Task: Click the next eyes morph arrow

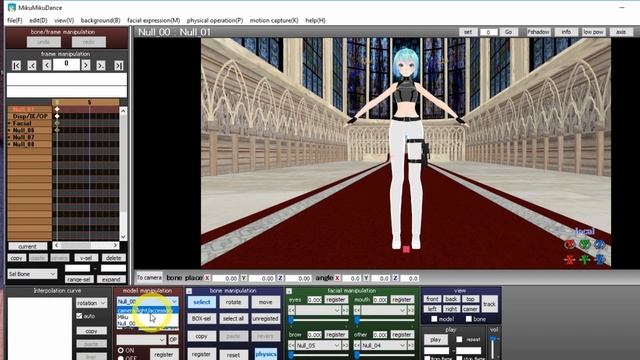Action: point(345,311)
